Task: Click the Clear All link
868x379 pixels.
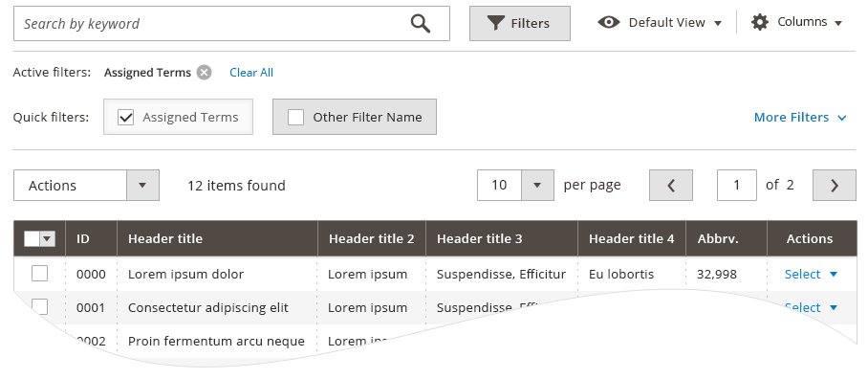Action: pyautogui.click(x=251, y=73)
